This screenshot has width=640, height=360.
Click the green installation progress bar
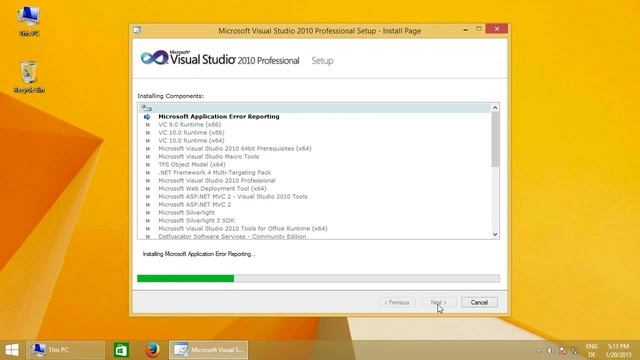(186, 278)
